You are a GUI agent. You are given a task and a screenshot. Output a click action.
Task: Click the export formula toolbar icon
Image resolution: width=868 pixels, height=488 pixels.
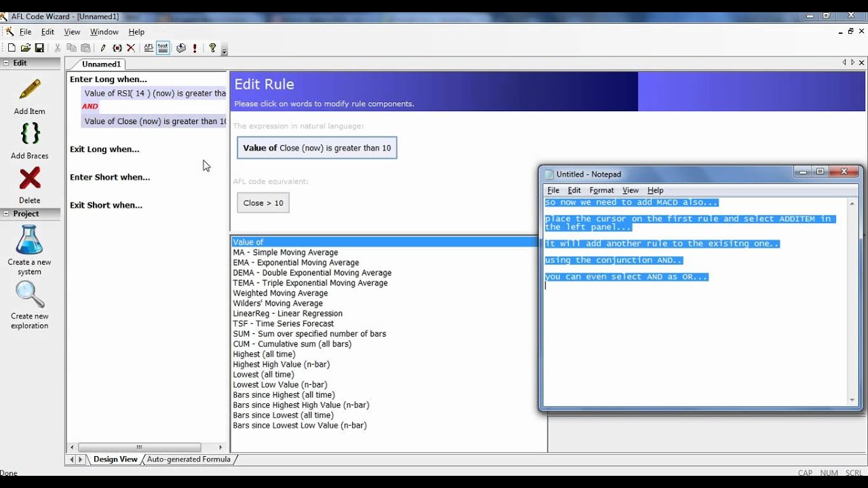(181, 48)
